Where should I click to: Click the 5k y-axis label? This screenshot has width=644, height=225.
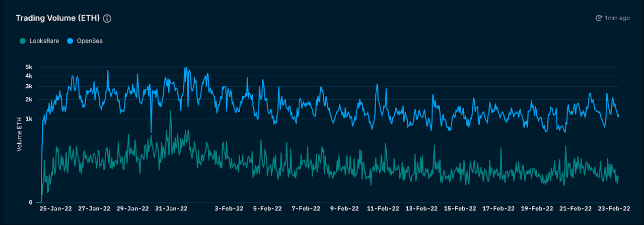[x=29, y=67]
